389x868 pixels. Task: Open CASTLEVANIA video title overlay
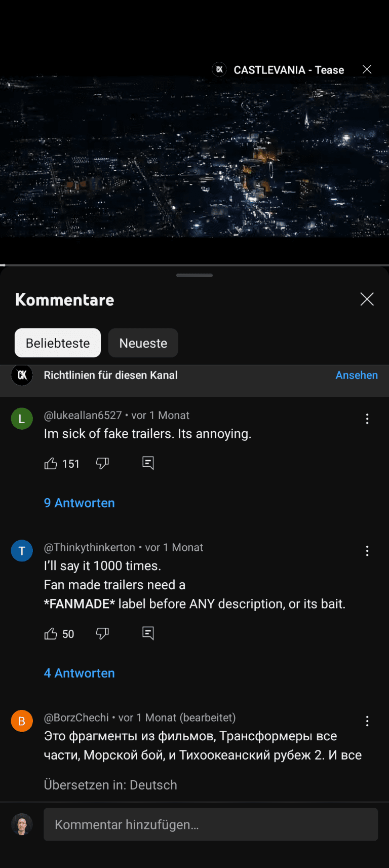click(x=289, y=70)
